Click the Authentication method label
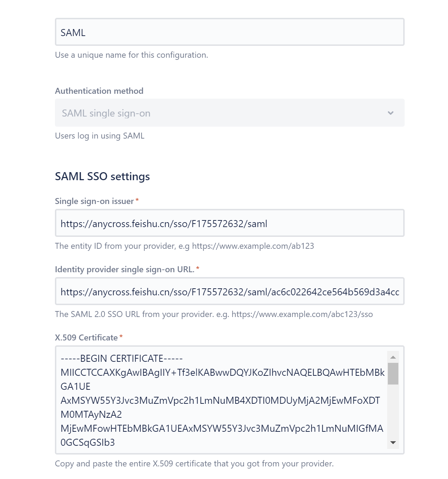The height and width of the screenshot is (479, 448). pyautogui.click(x=99, y=91)
